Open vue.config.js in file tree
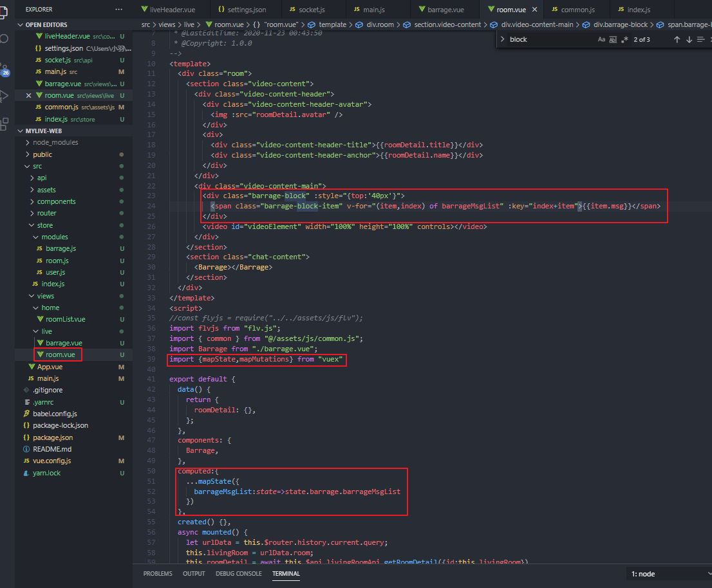Image resolution: width=712 pixels, height=588 pixels. pos(52,461)
